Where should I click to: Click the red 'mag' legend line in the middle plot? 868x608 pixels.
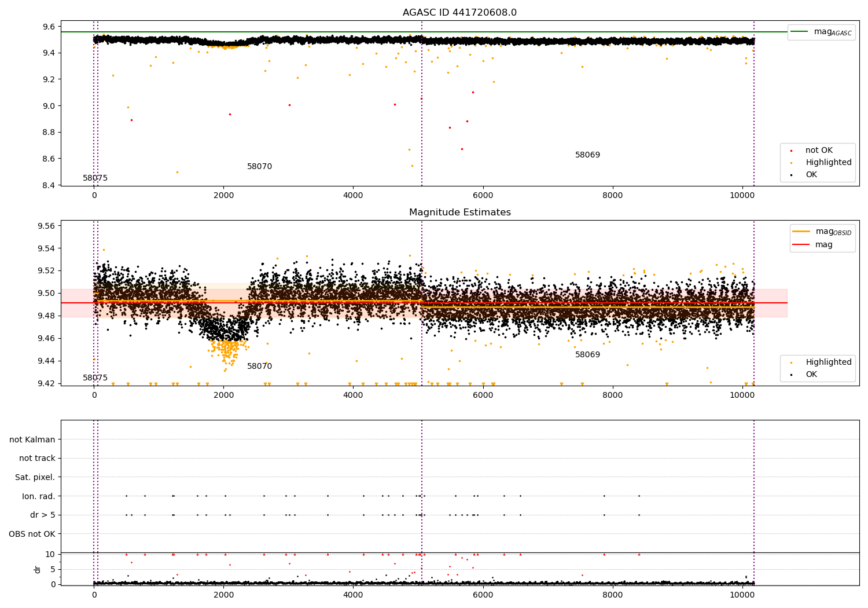pos(801,244)
